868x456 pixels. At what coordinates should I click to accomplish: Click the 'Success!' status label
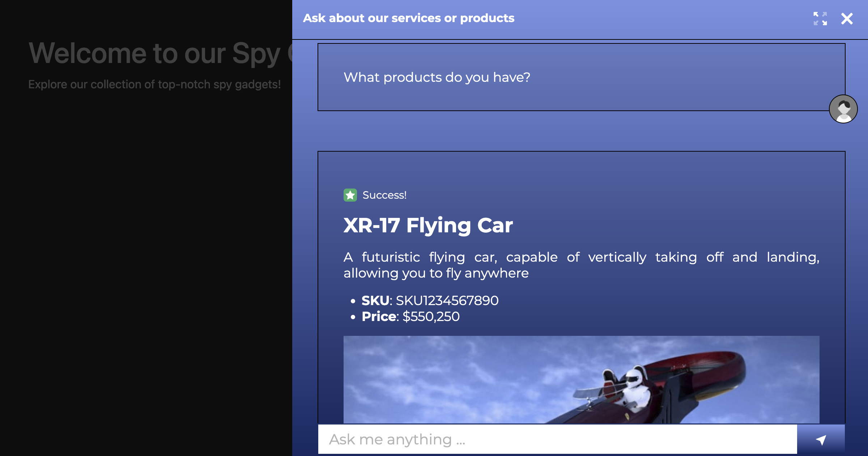click(384, 195)
